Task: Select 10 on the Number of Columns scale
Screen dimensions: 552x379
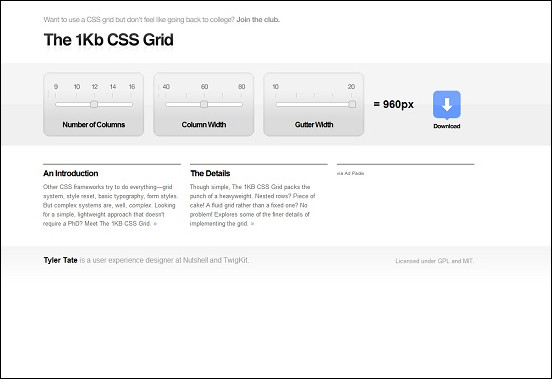Action: [77, 87]
